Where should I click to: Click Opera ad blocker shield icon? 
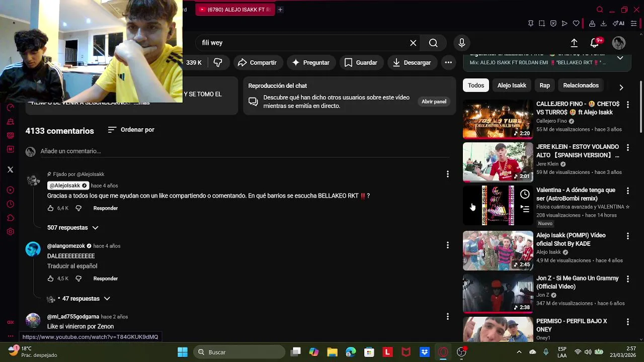click(553, 24)
